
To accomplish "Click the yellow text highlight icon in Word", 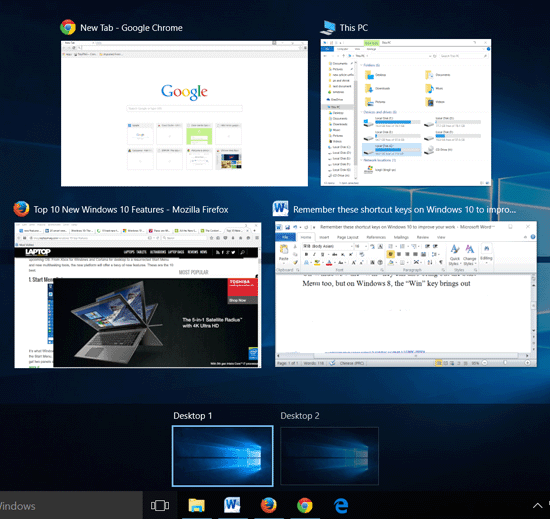I will pyautogui.click(x=317, y=263).
